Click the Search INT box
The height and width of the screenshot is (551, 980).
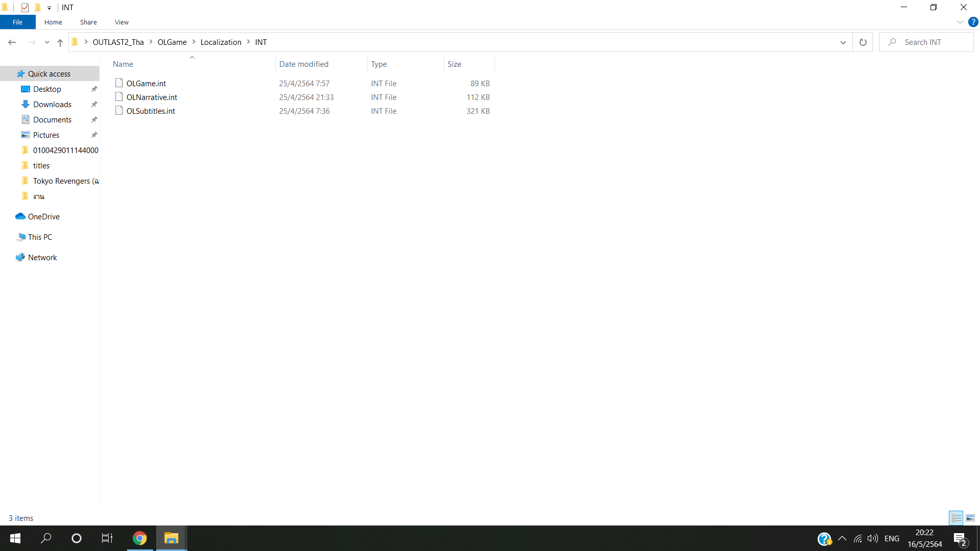926,42
